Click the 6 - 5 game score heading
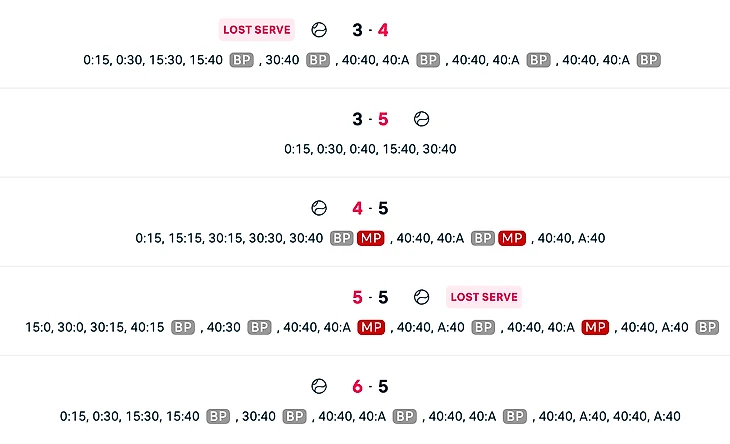The width and height of the screenshot is (730, 444). tap(370, 386)
